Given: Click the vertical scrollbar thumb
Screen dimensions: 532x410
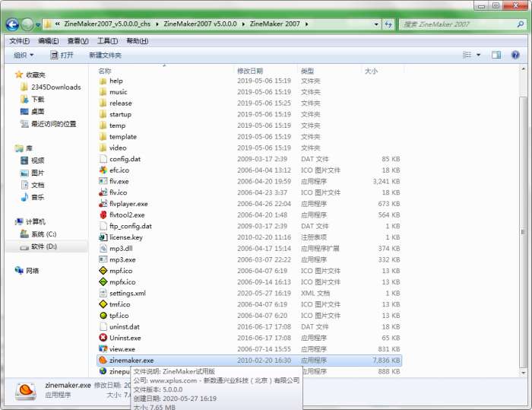Looking at the screenshot, I should tap(523, 232).
